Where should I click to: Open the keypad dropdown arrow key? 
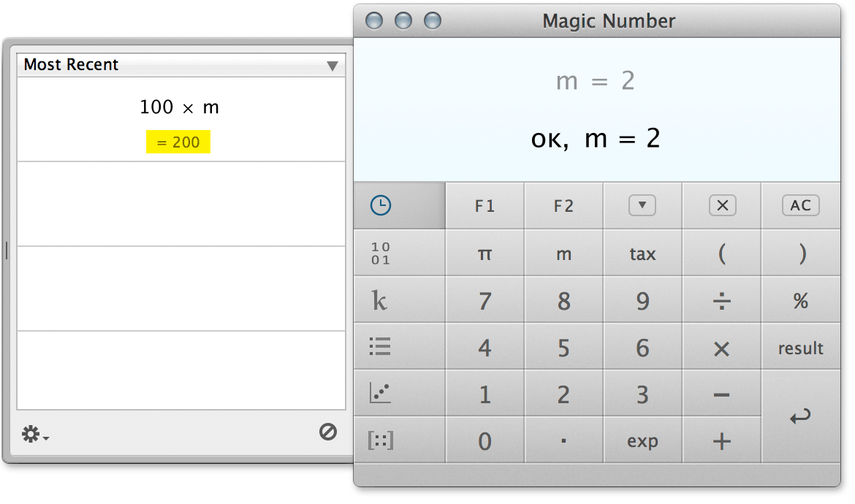pyautogui.click(x=642, y=205)
